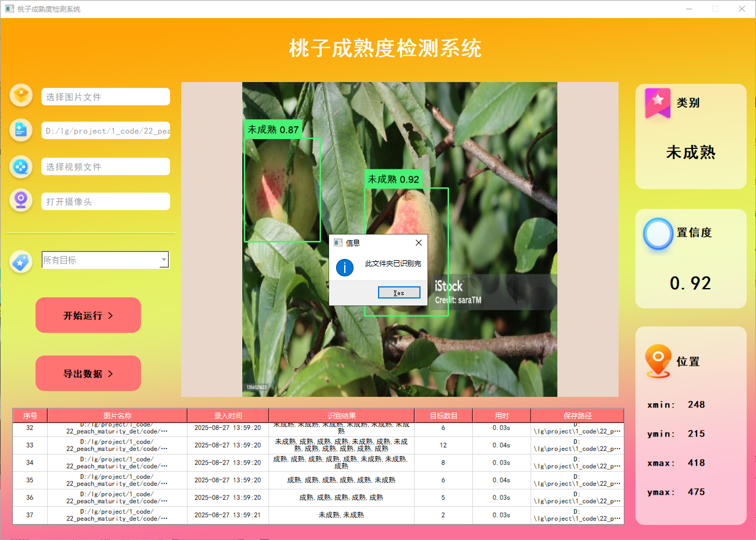Image resolution: width=756 pixels, height=540 pixels.
Task: Click the 序号 column header
Action: pos(30,415)
